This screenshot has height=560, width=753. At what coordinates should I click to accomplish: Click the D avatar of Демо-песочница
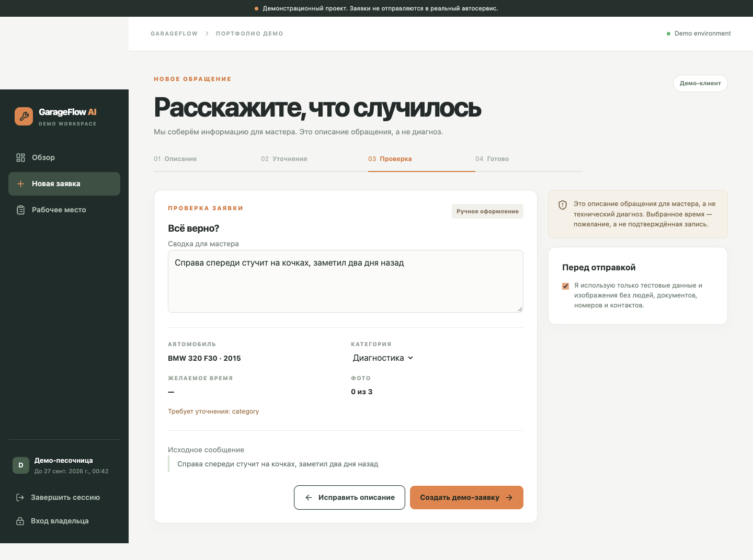pos(21,465)
